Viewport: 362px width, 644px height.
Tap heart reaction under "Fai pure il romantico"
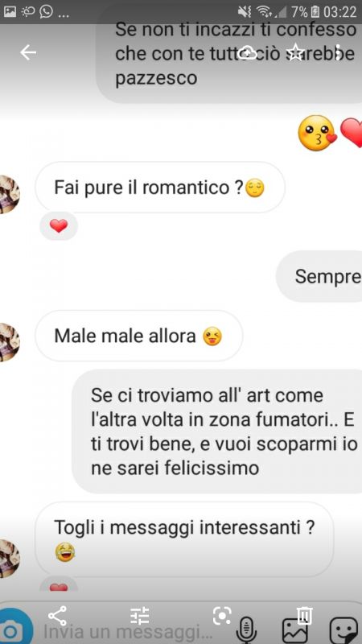59,226
